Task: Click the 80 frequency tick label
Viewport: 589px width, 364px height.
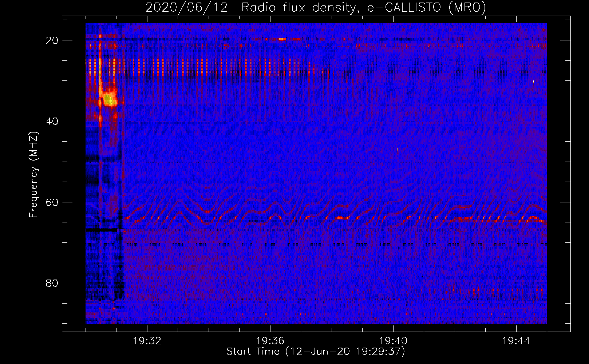Action: pos(52,283)
